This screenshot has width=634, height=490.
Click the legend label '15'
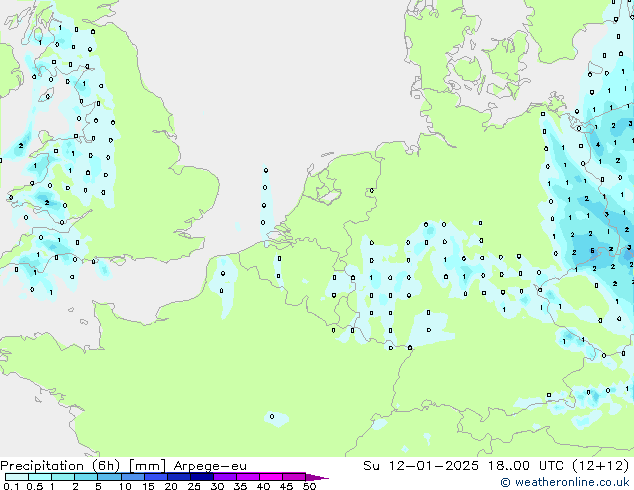point(148,486)
